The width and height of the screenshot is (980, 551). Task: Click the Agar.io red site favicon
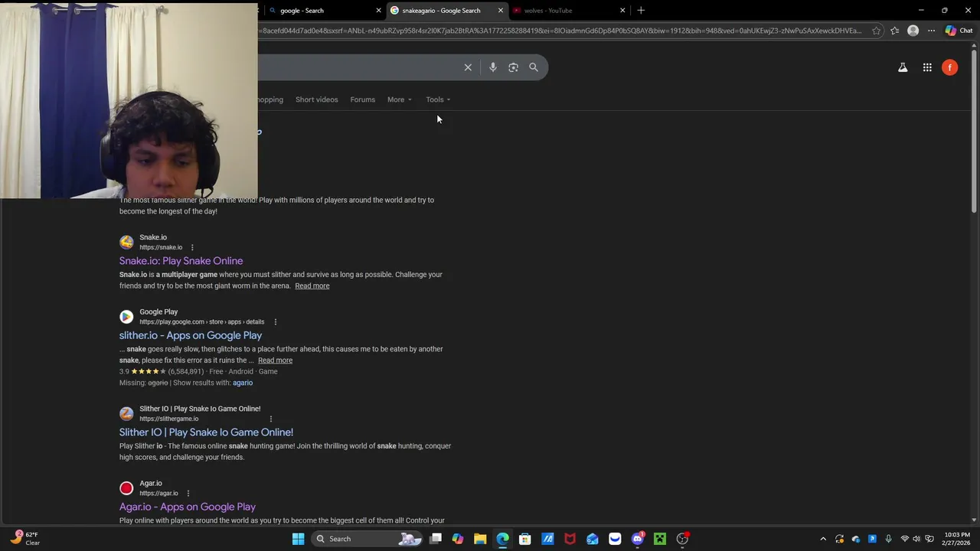pyautogui.click(x=126, y=488)
